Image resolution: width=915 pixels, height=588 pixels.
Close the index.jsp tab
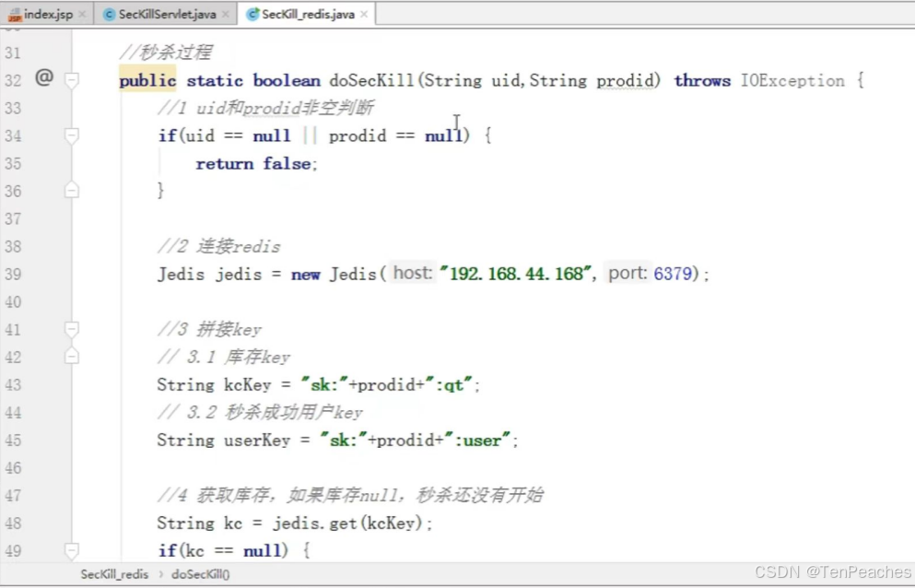[x=82, y=15]
